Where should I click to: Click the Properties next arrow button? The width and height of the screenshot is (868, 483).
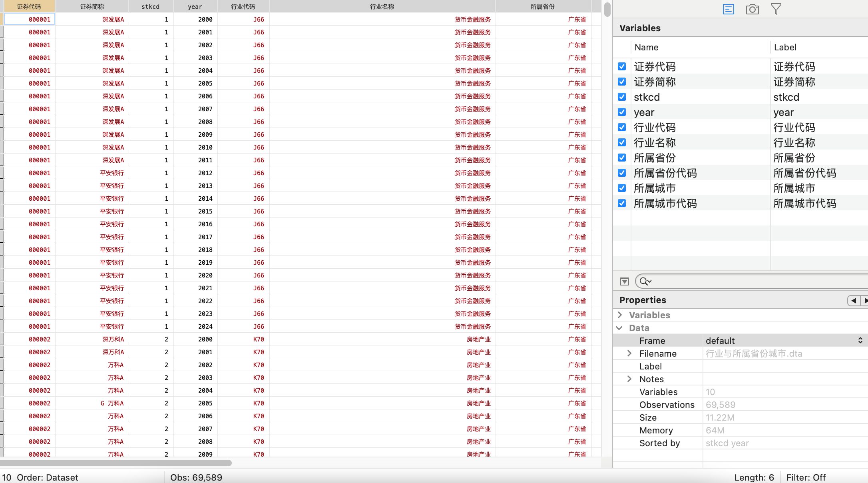pos(864,300)
